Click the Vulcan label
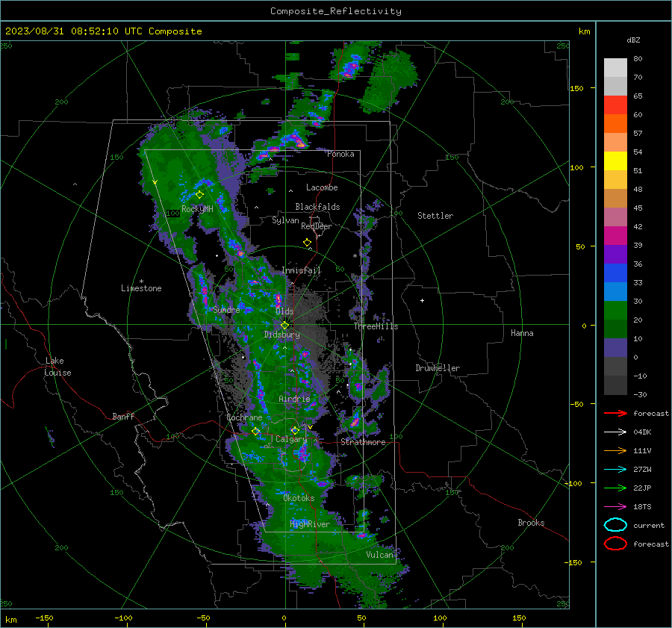Viewport: 672px width, 628px height. [379, 555]
